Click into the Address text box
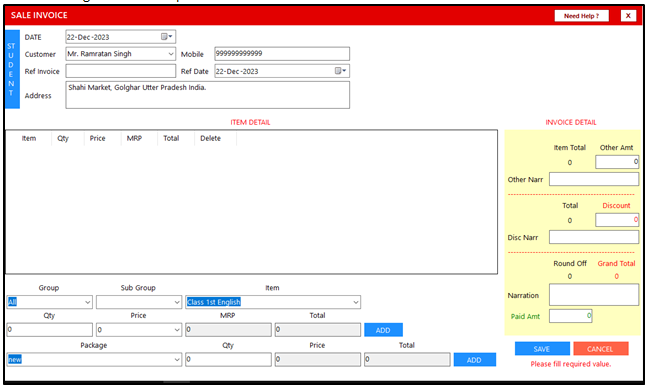Image resolution: width=651 pixels, height=389 pixels. (208, 95)
